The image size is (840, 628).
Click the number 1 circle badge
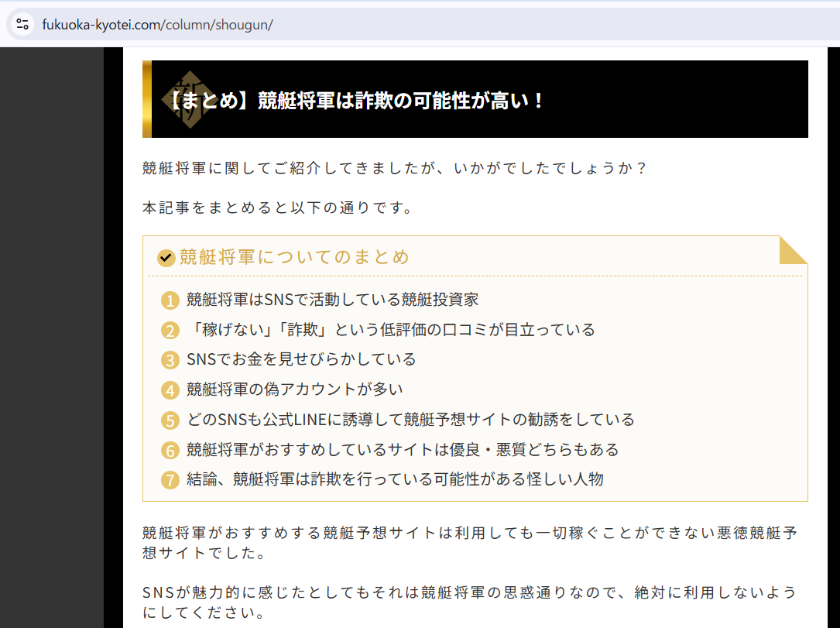coord(170,300)
